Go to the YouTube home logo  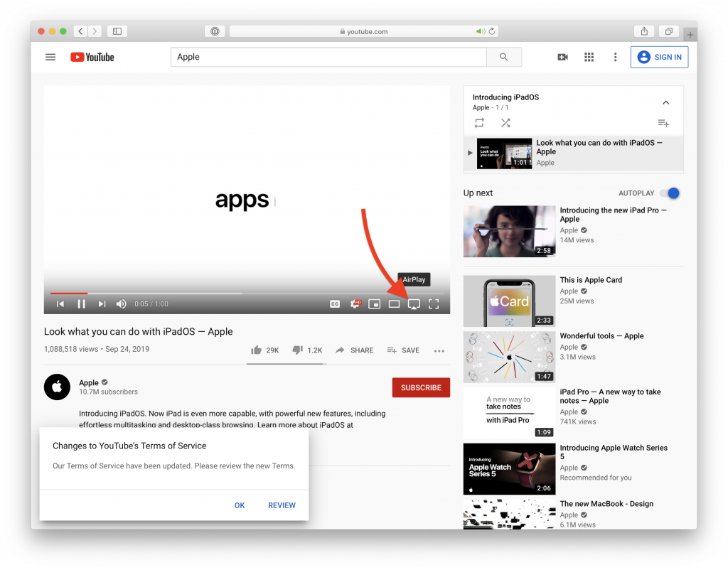[x=92, y=57]
